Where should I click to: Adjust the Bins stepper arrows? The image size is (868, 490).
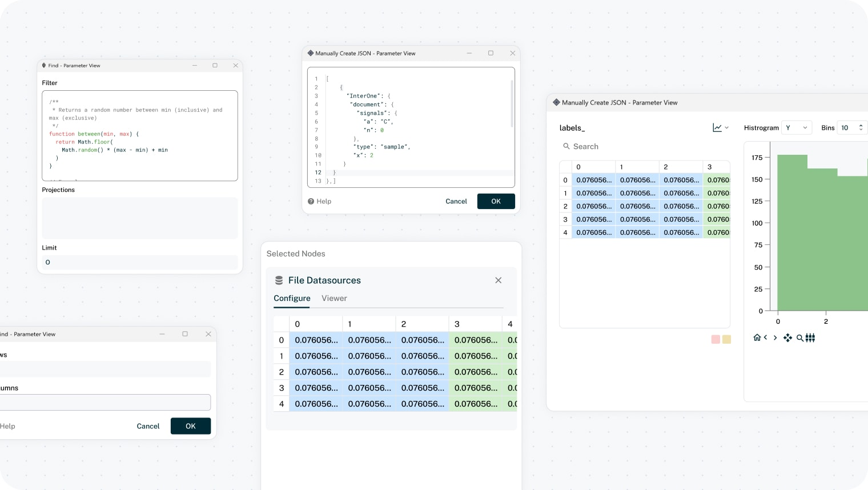click(x=861, y=127)
